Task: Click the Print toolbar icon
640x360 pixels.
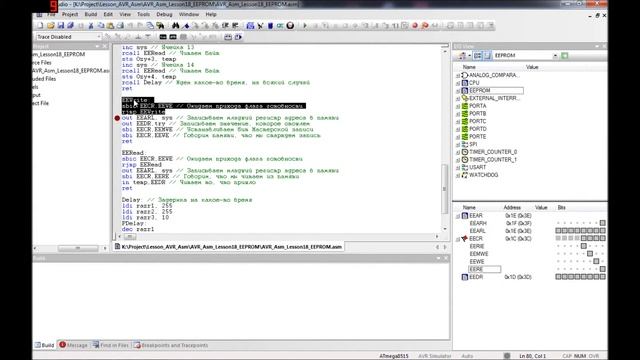Action: click(120, 26)
